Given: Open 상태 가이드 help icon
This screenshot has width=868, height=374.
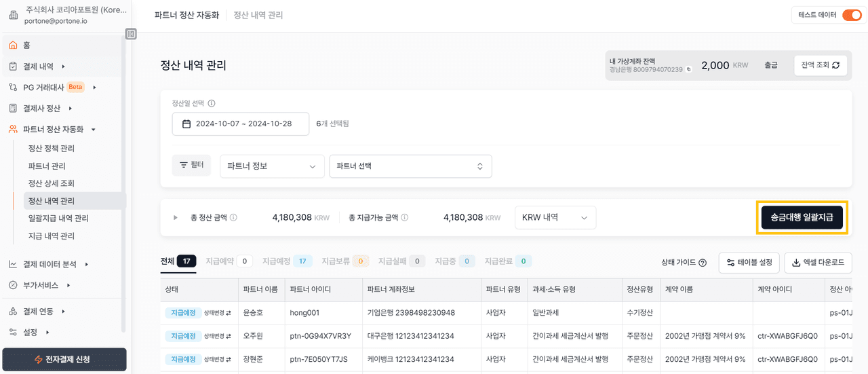Looking at the screenshot, I should point(703,263).
